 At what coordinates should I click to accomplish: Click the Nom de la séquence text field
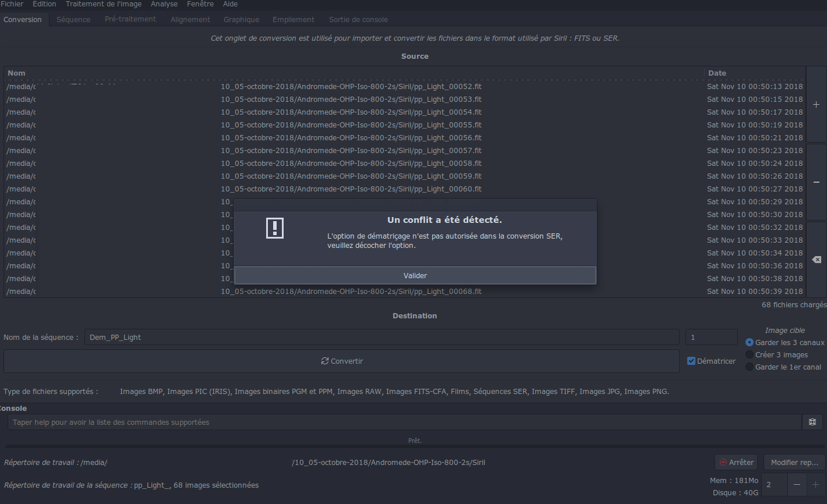[x=381, y=337]
